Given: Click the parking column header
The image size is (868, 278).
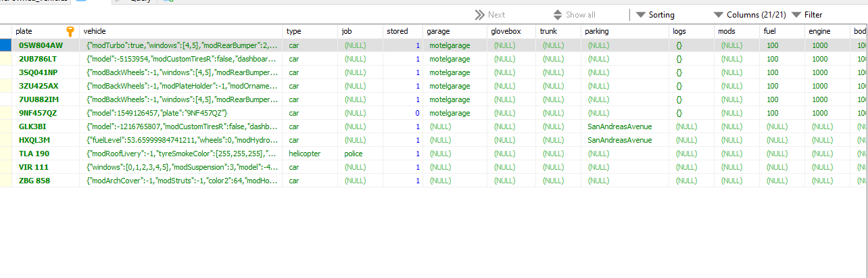Looking at the screenshot, I should click(x=625, y=31).
